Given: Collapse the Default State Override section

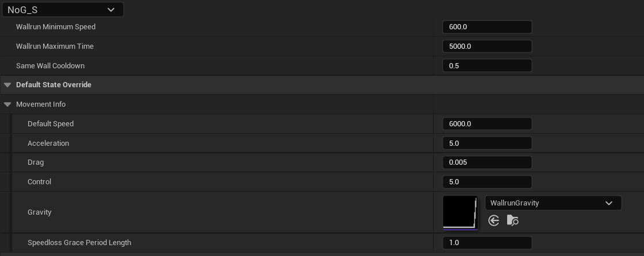Looking at the screenshot, I should pos(7,85).
